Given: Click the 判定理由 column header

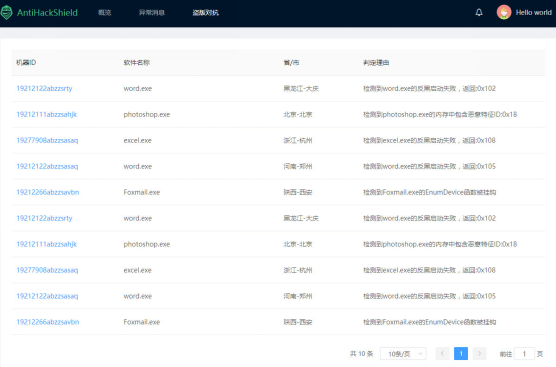Looking at the screenshot, I should pos(376,63).
